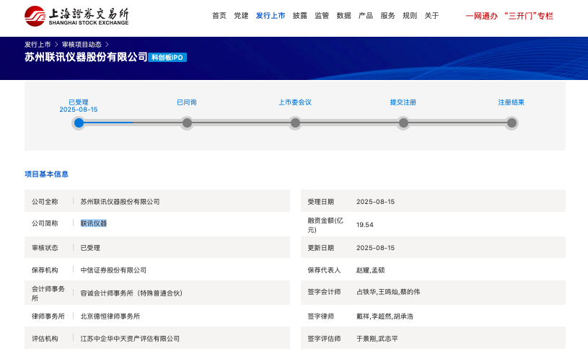Click the Shanghai Stock Exchange logo
The image size is (588, 364).
click(x=76, y=16)
